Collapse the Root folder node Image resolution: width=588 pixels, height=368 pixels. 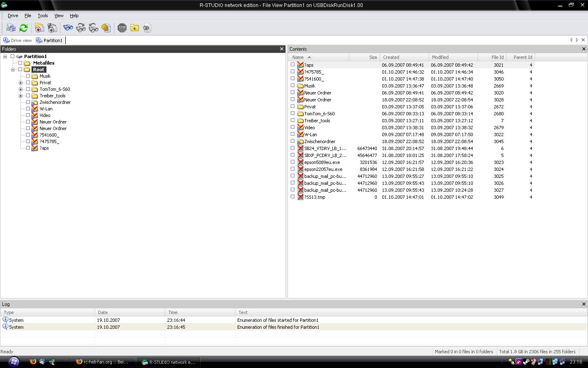click(x=13, y=70)
